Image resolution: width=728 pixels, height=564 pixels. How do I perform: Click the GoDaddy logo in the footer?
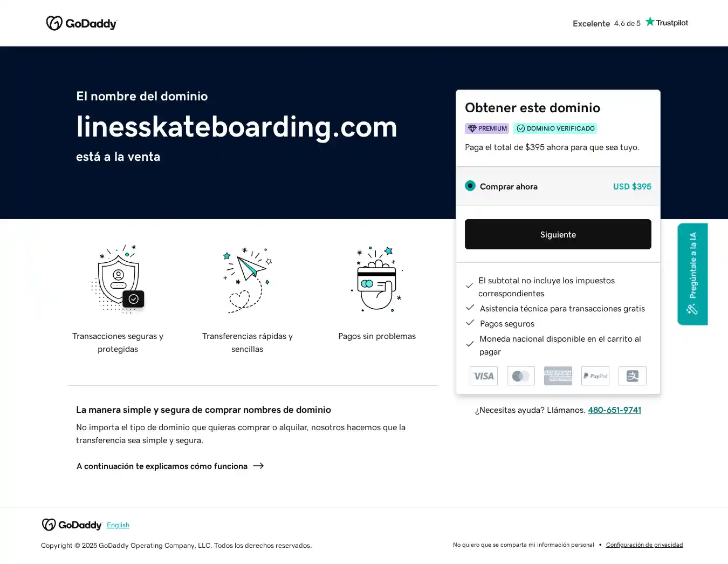coord(72,525)
